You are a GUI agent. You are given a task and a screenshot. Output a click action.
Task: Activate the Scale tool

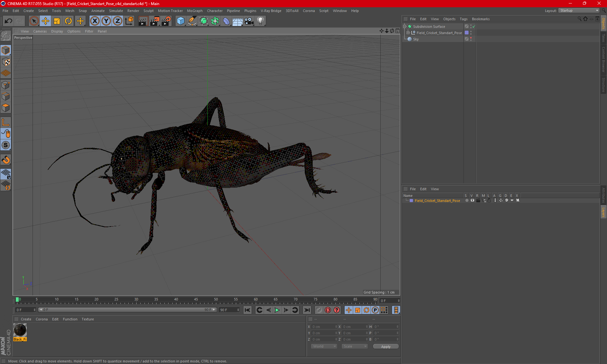click(57, 21)
